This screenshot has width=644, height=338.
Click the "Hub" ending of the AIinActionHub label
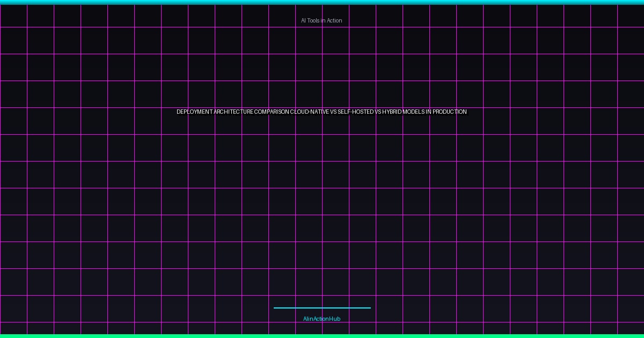point(335,319)
